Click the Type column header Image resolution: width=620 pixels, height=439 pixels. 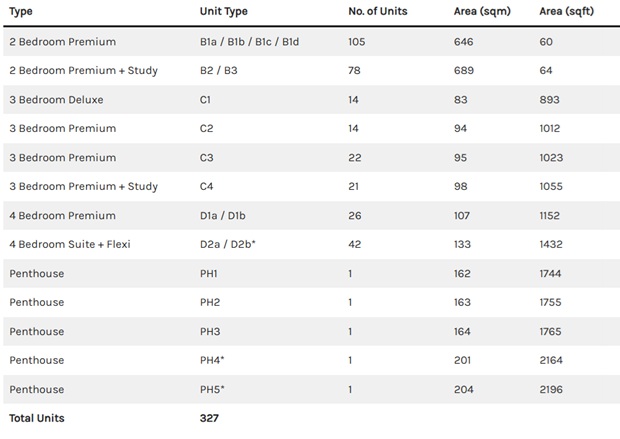click(x=19, y=11)
